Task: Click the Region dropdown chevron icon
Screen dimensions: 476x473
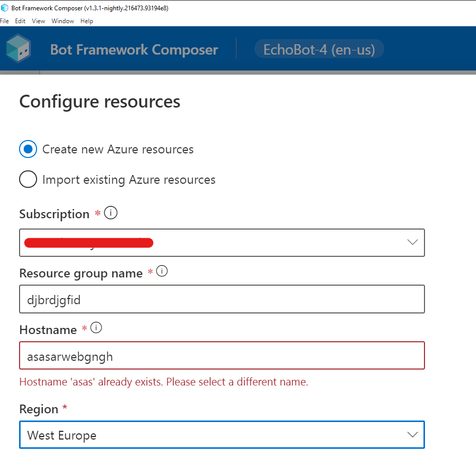Action: pos(412,434)
